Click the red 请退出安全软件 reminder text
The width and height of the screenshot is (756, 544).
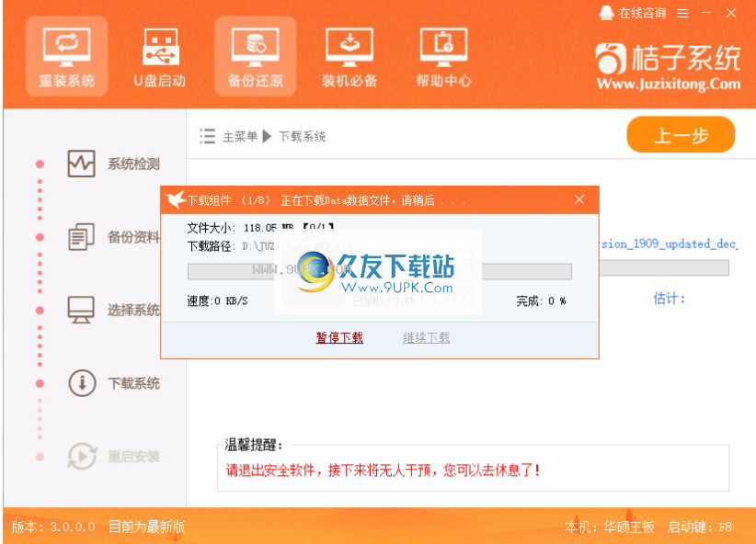[x=383, y=470]
